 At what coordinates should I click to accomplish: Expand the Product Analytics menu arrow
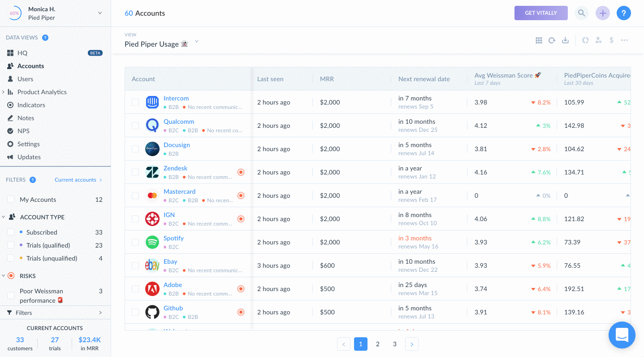(x=4, y=92)
